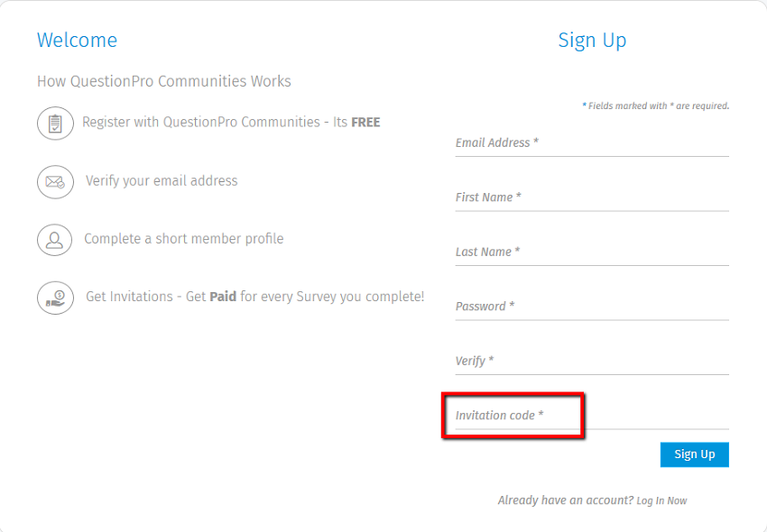Viewport: 767px width, 532px height.
Task: Click the member profile person icon
Action: coord(55,240)
